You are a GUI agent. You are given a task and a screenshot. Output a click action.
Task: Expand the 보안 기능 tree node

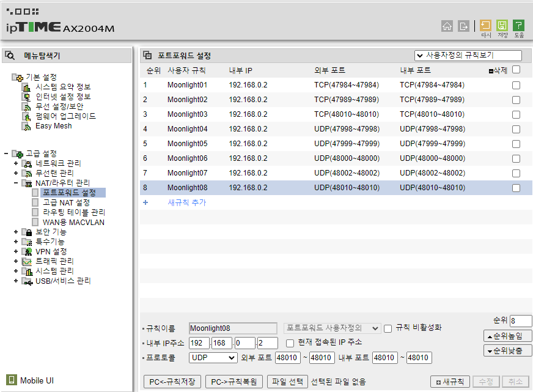tap(16, 232)
